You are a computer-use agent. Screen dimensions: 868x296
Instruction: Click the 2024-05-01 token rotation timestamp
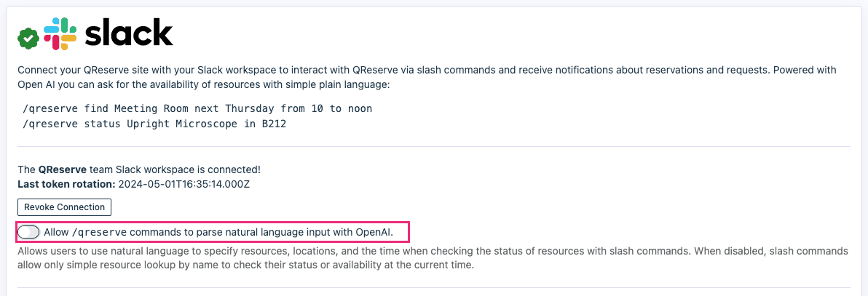click(x=184, y=184)
